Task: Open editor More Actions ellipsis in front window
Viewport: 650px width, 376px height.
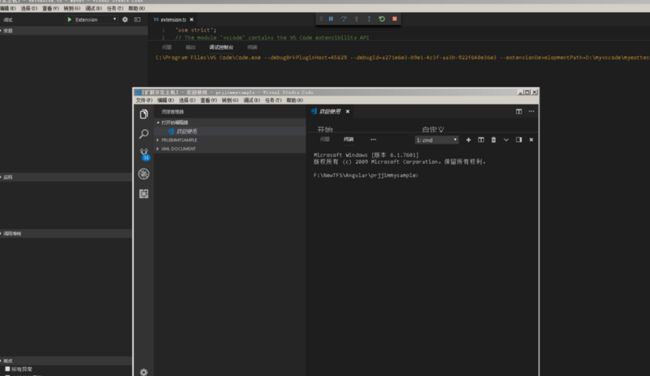Action: pyautogui.click(x=531, y=112)
